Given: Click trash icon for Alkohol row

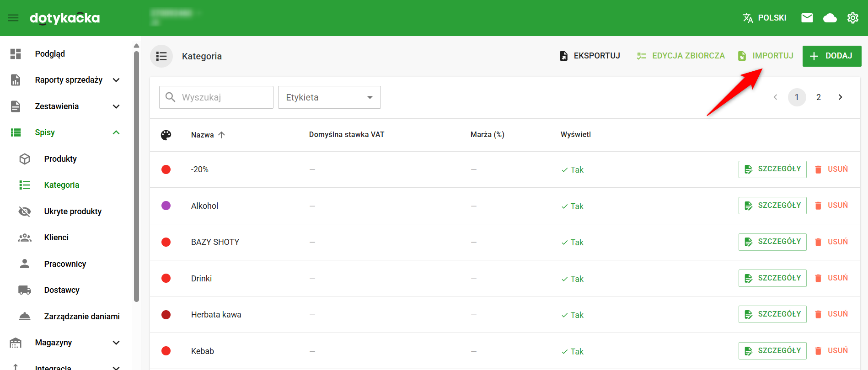Looking at the screenshot, I should pos(818,206).
